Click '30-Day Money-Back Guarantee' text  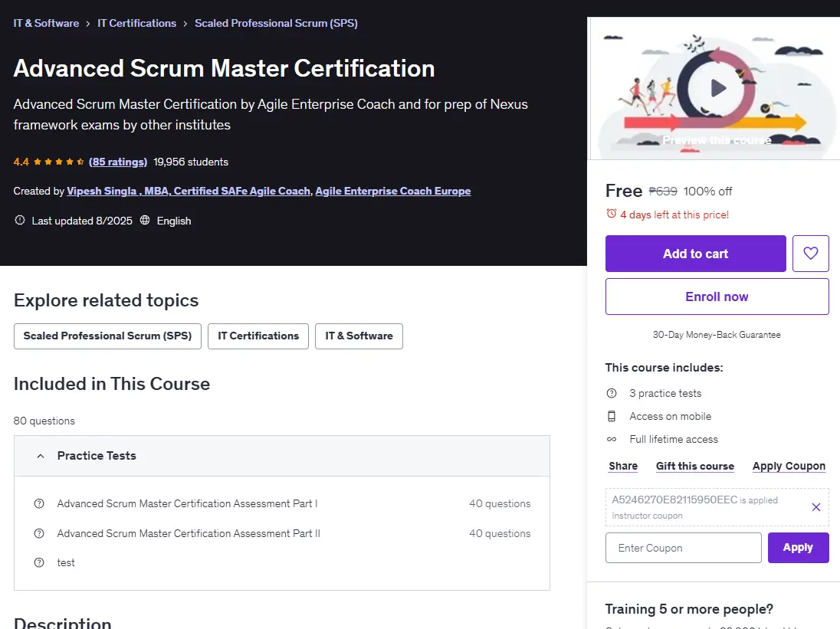[x=717, y=335]
